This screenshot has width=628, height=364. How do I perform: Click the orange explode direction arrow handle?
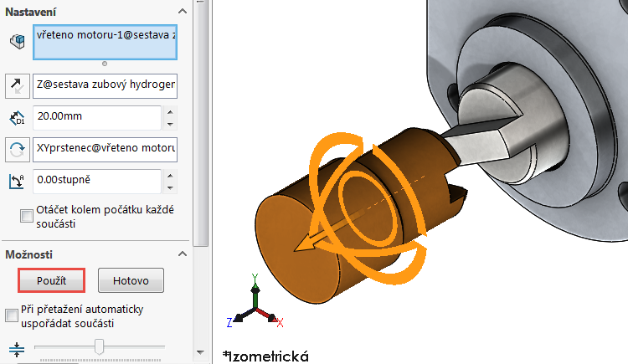point(307,244)
